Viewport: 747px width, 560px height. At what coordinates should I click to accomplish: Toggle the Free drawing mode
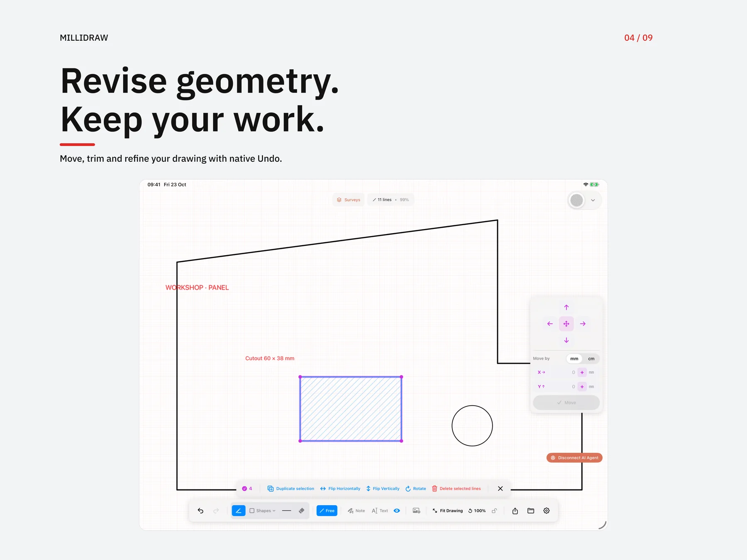pyautogui.click(x=327, y=511)
